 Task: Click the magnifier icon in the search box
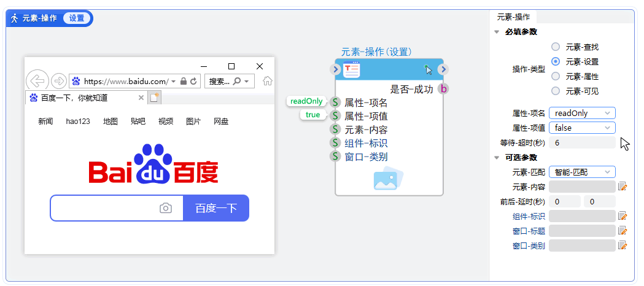point(236,81)
